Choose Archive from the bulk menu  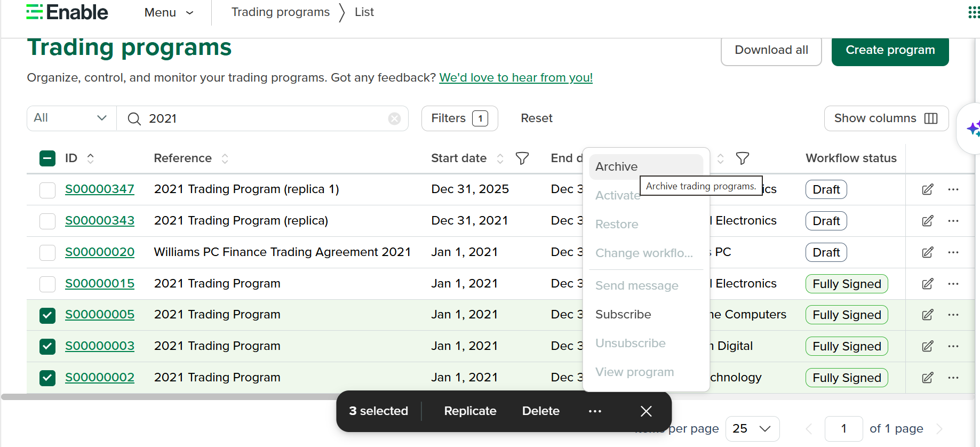coord(646,166)
